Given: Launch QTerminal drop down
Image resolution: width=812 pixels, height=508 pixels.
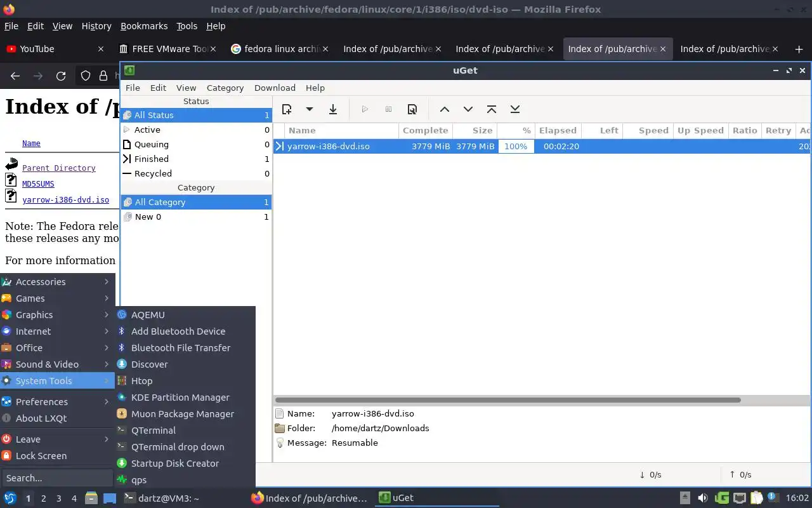Looking at the screenshot, I should coord(185,447).
